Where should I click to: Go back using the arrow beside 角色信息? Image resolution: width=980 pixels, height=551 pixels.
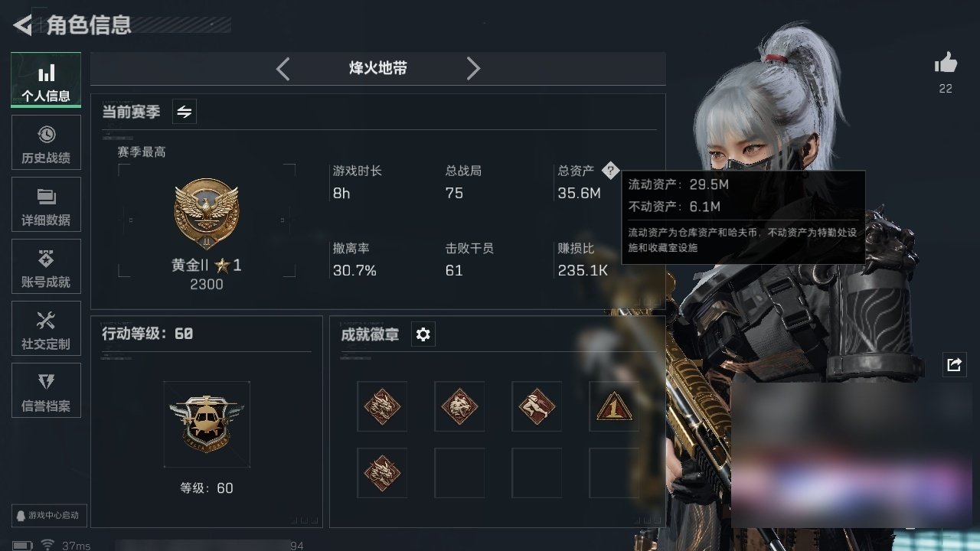tap(23, 25)
